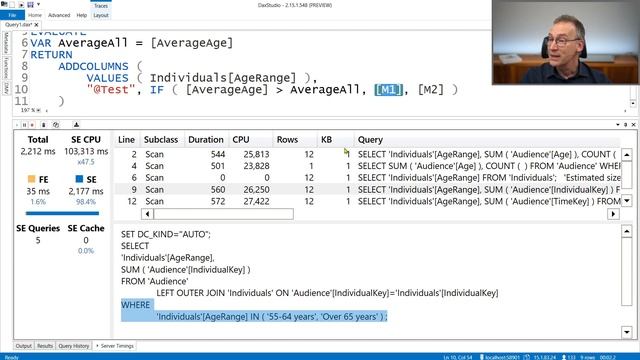The image size is (640, 360).
Task: Click the duration value 544
Action: point(218,154)
